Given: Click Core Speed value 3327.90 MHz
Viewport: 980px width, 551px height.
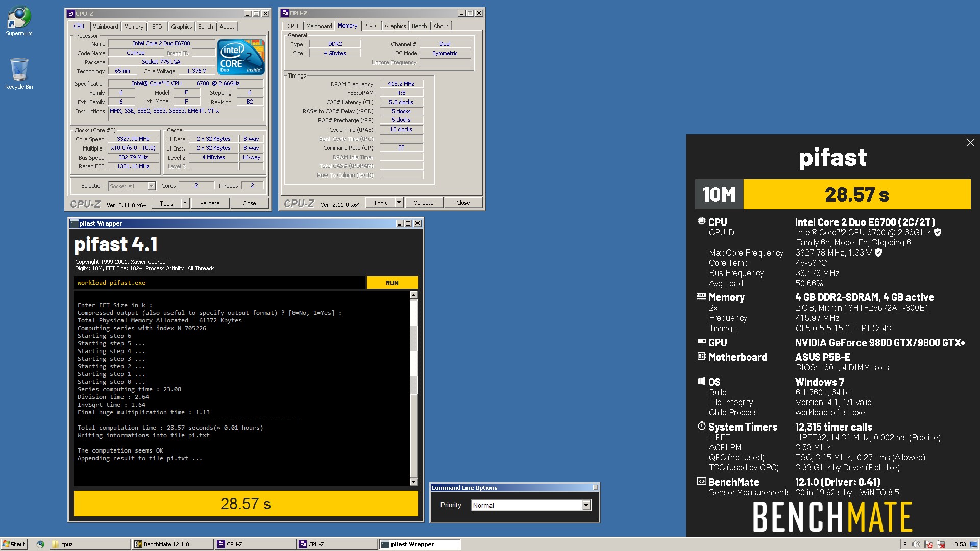Looking at the screenshot, I should (x=133, y=139).
